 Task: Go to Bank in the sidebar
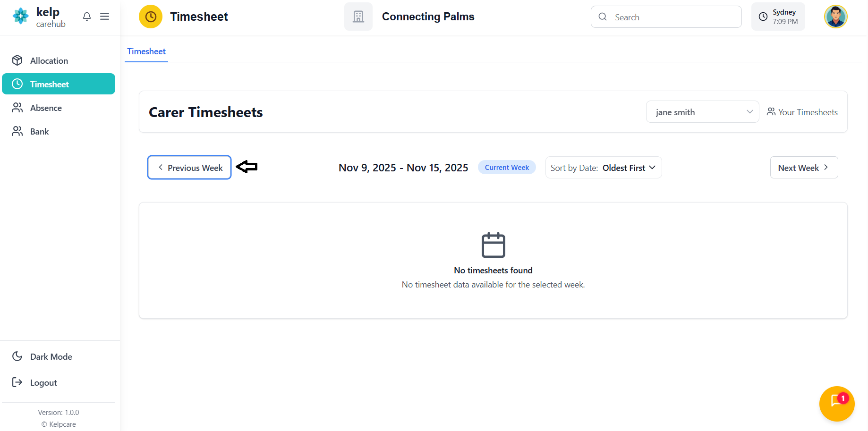point(39,131)
